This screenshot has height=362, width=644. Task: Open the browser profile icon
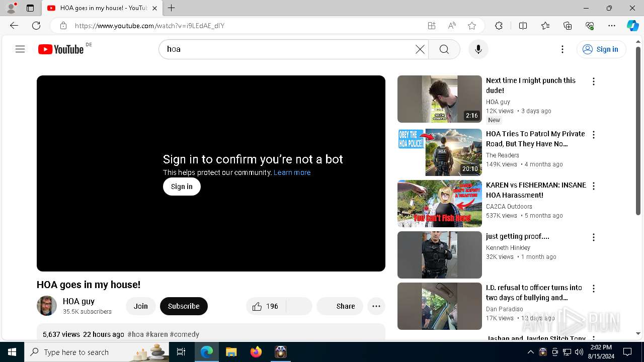(11, 8)
